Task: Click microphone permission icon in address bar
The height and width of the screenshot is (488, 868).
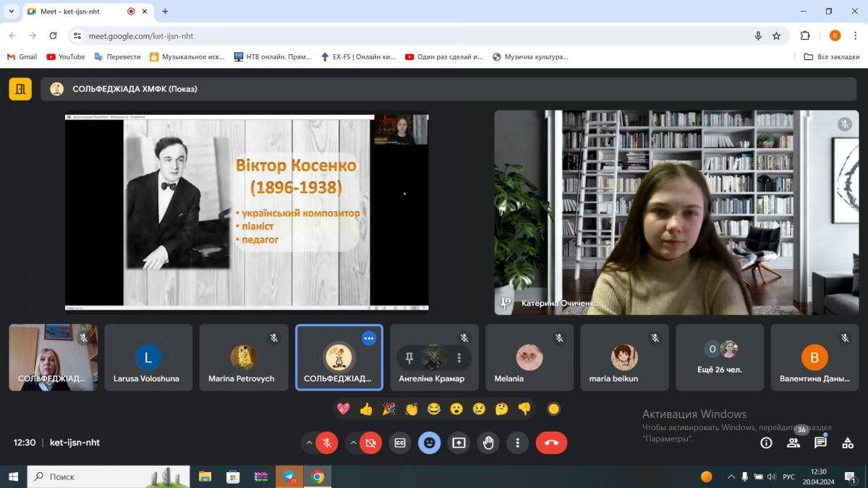Action: tap(758, 35)
